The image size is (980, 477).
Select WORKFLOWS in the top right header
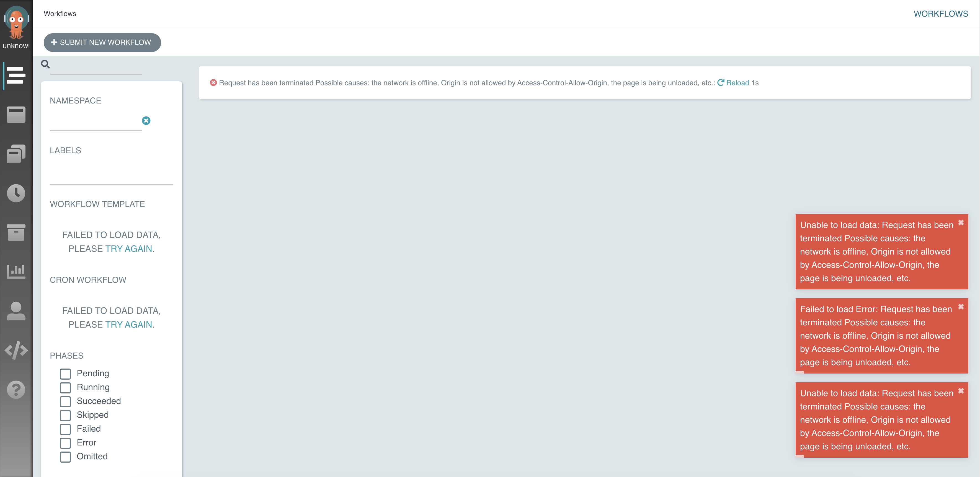coord(941,14)
